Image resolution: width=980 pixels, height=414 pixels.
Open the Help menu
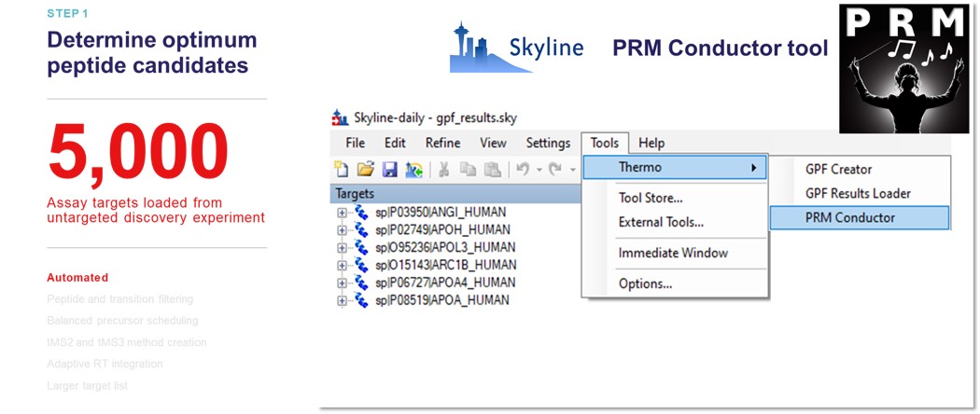pos(651,143)
